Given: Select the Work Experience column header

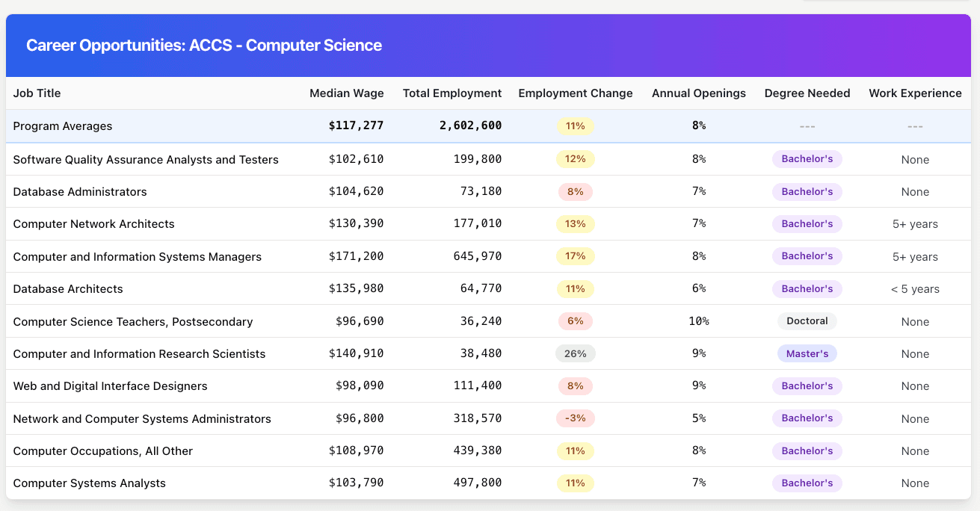Looking at the screenshot, I should [915, 93].
